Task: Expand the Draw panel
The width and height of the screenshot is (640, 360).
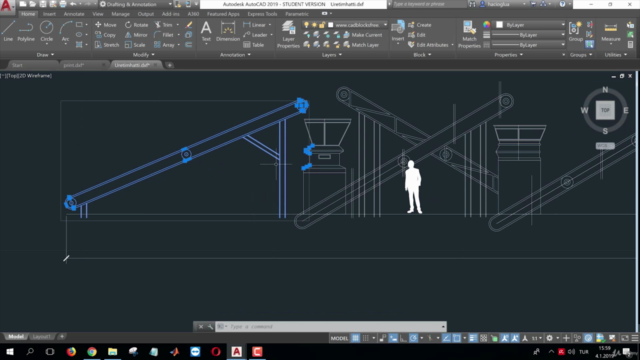Action: click(x=45, y=55)
